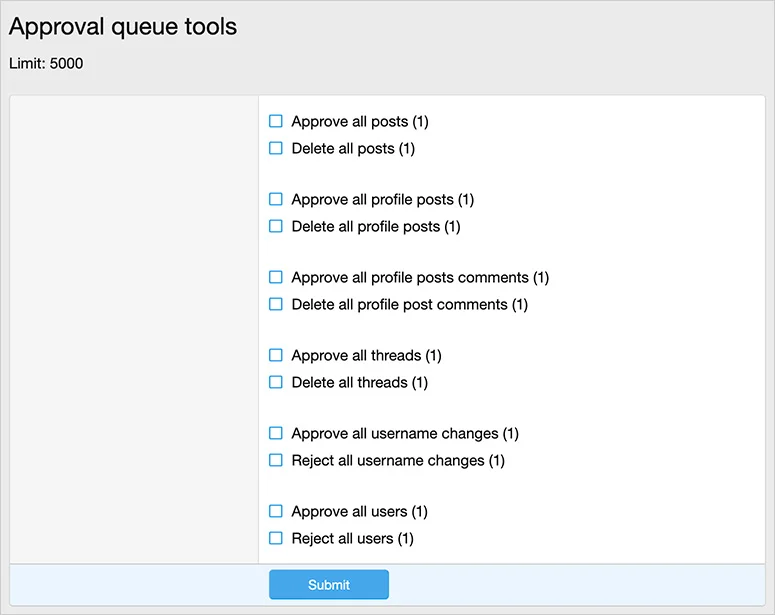Click the 'Approve all threads (1)' label text
Screen dimensions: 775x615
(366, 356)
